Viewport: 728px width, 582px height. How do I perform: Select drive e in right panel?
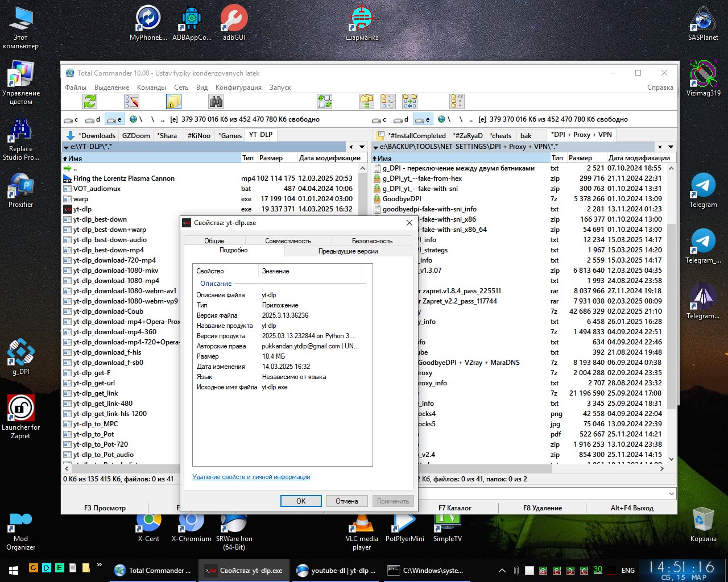pos(423,119)
